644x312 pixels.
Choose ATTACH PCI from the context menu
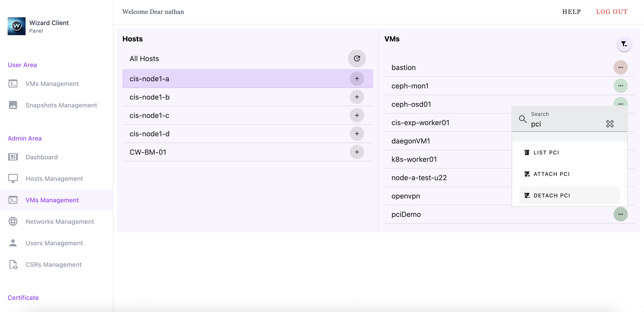[551, 174]
